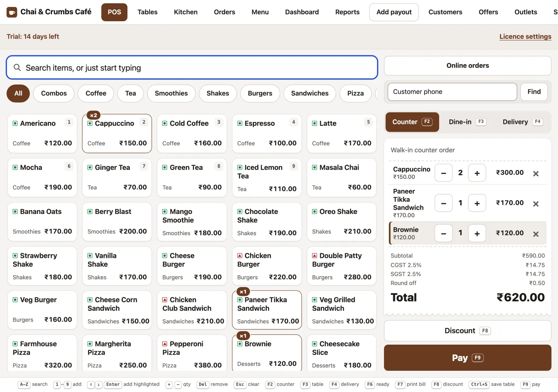The height and width of the screenshot is (392, 558).
Task: Apply a Discount to the order
Action: click(x=467, y=331)
